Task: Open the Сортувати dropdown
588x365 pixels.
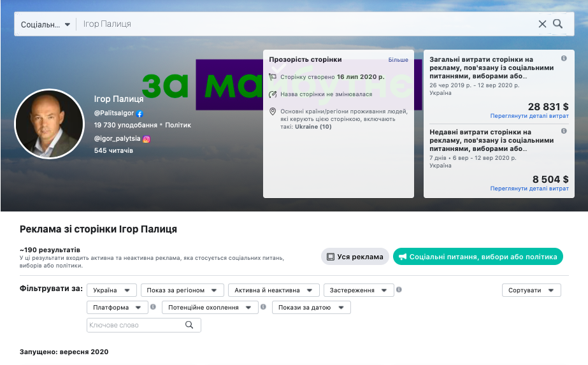Action: coord(531,290)
